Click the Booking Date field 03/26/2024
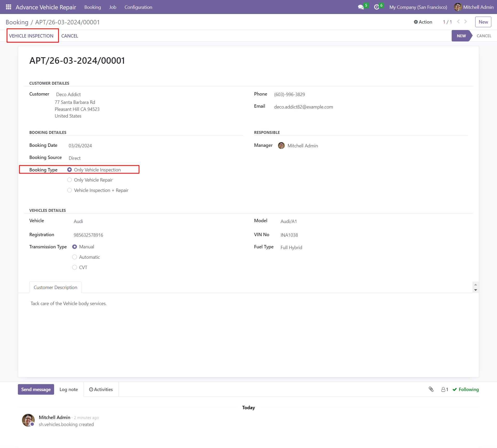This screenshot has height=448, width=497. (x=80, y=146)
